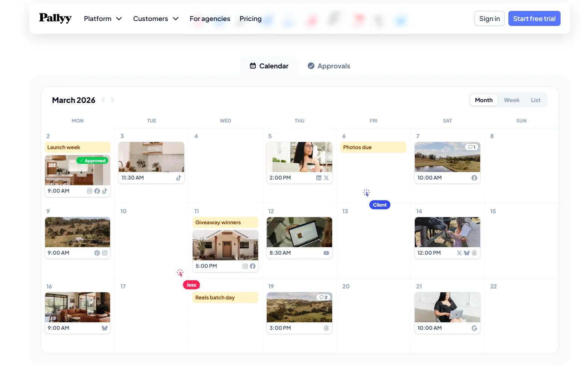Select the List view
The height and width of the screenshot is (367, 588).
(x=535, y=100)
